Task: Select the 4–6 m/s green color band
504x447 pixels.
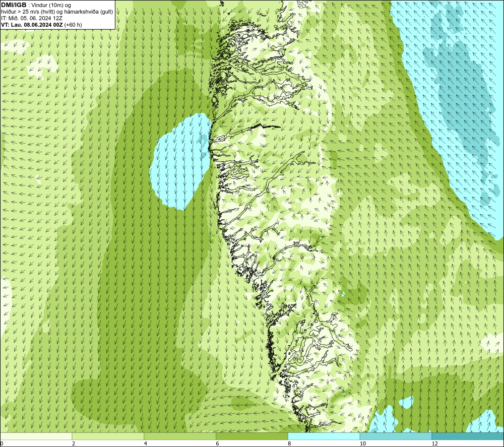Action: [180, 436]
